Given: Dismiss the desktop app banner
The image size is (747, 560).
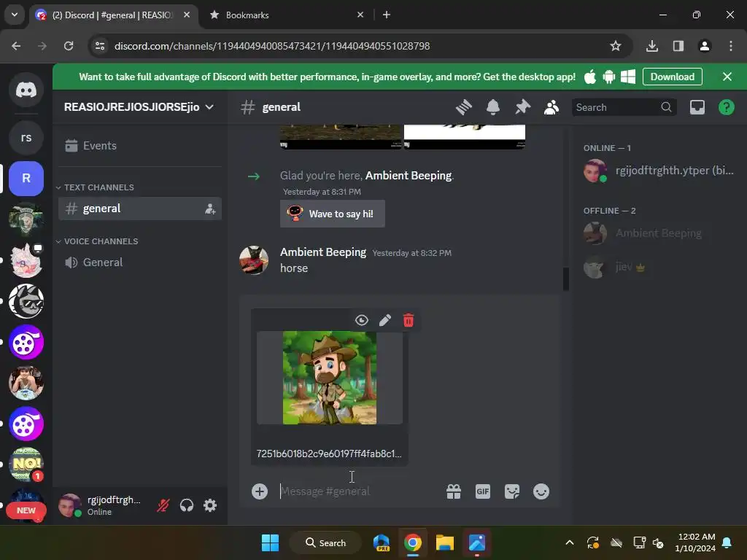Looking at the screenshot, I should 727,77.
